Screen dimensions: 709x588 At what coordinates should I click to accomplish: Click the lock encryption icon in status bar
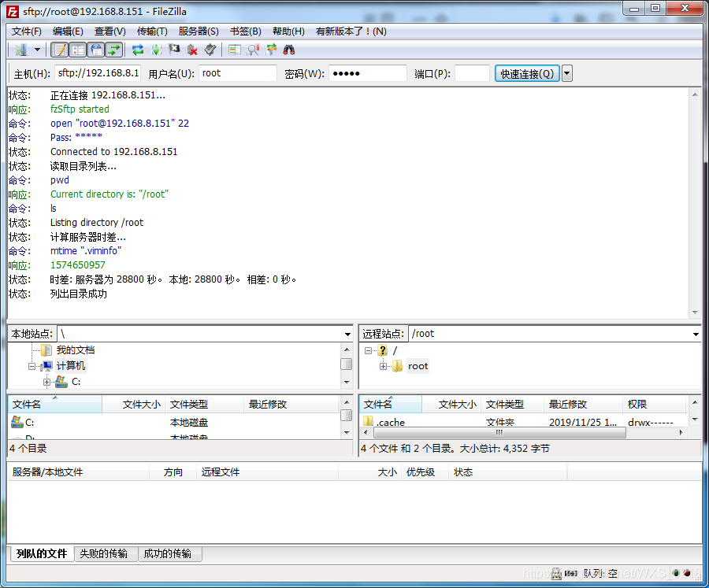(556, 574)
